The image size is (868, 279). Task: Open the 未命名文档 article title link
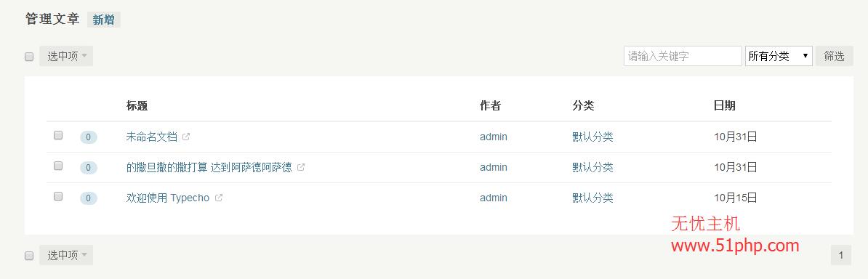(152, 137)
